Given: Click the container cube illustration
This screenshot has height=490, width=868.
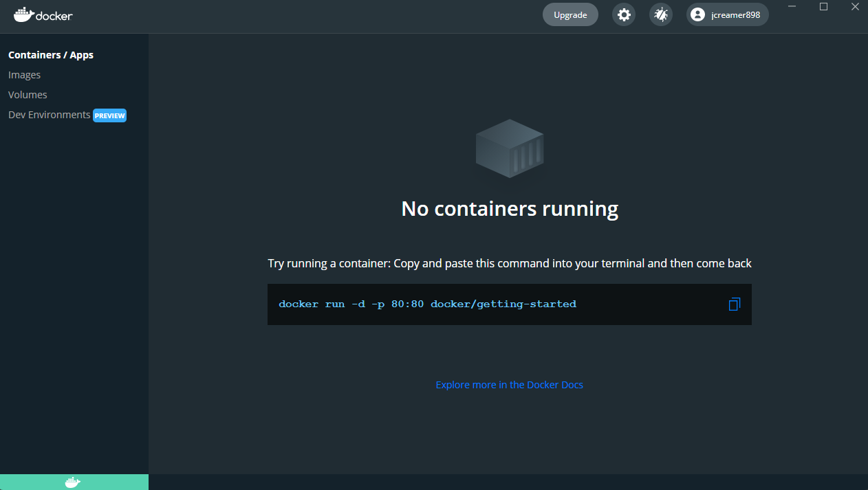Looking at the screenshot, I should pos(509,148).
